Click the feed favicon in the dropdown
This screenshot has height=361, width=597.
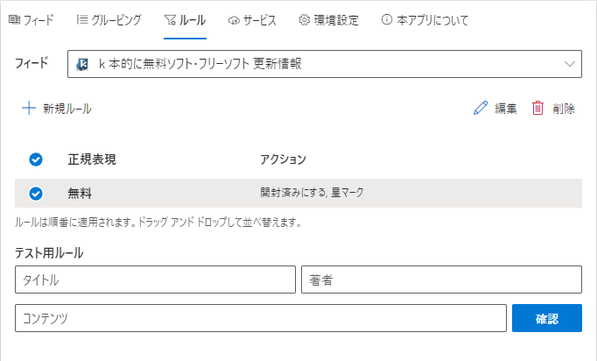coord(82,64)
